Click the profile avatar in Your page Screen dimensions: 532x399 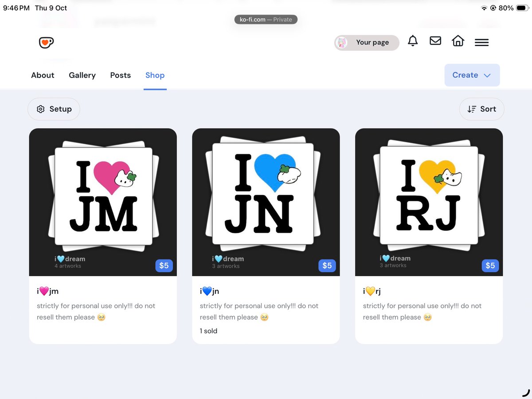[x=342, y=43]
